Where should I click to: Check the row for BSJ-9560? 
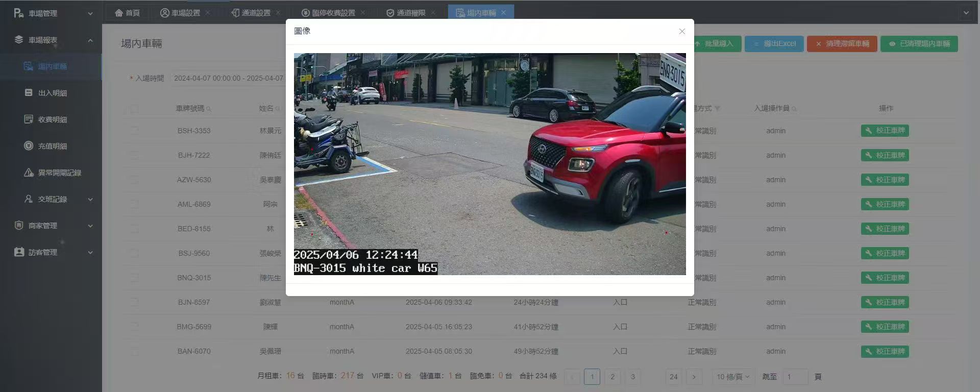[x=134, y=253]
